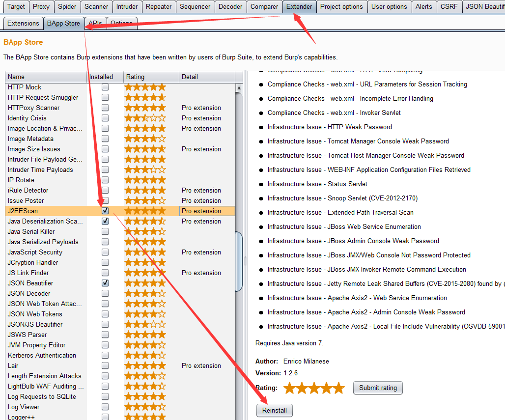This screenshot has height=420, width=505.
Task: Open the Alerts tab
Action: 423,6
